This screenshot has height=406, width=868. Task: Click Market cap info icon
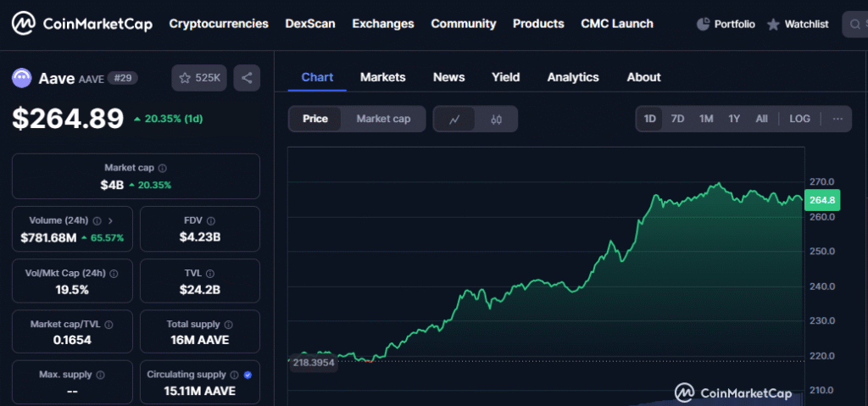[x=163, y=168]
